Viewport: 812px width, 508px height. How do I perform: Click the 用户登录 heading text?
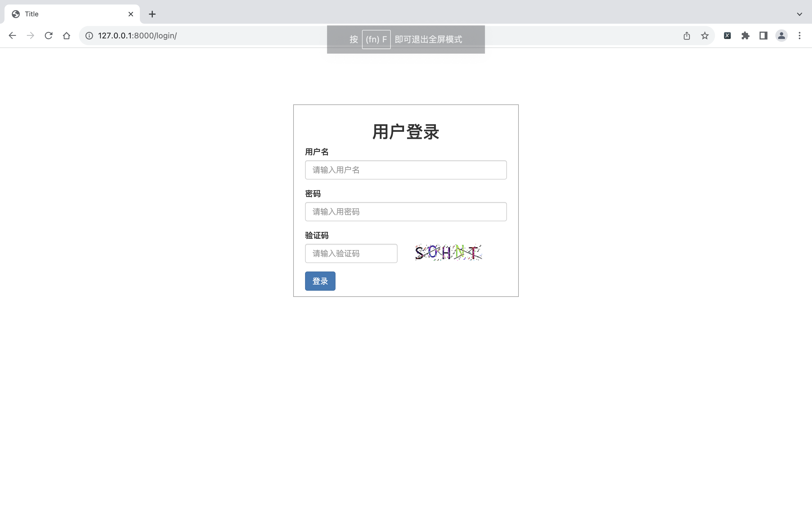point(406,131)
